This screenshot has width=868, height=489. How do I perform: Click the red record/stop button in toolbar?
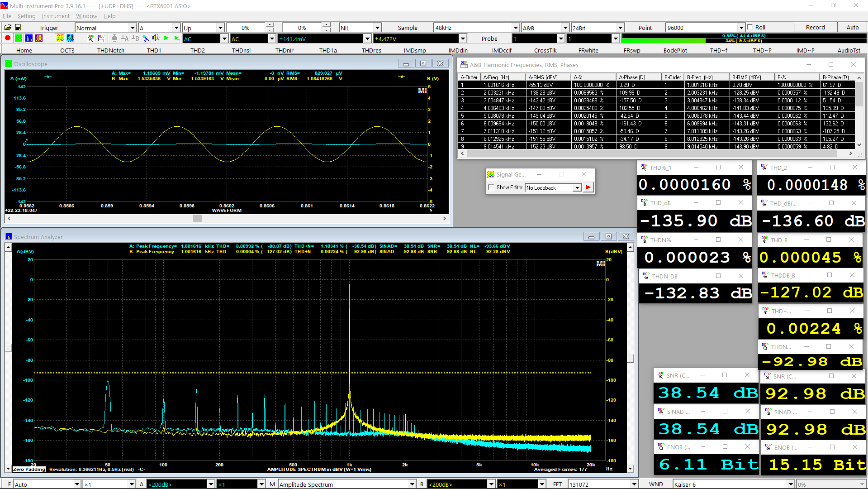pos(8,38)
